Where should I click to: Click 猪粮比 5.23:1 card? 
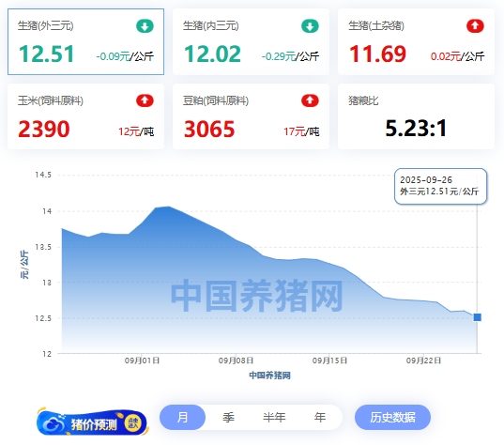pyautogui.click(x=416, y=116)
